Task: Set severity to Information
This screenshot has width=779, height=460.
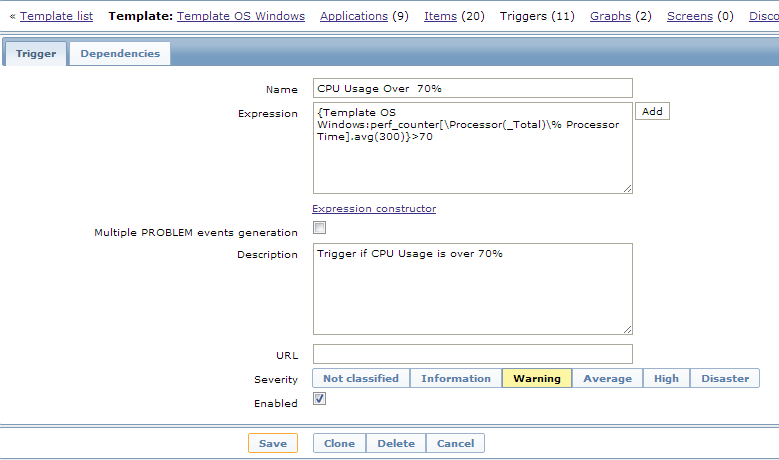Action: 456,379
